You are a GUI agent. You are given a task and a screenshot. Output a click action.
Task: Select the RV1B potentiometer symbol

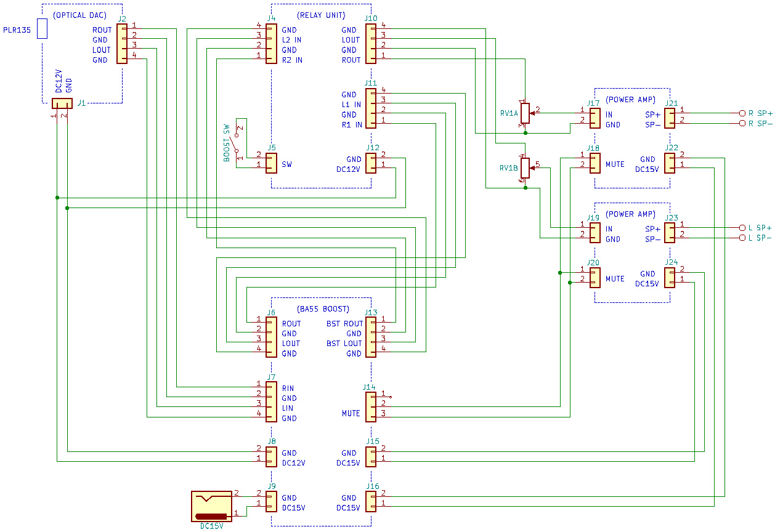tap(525, 167)
